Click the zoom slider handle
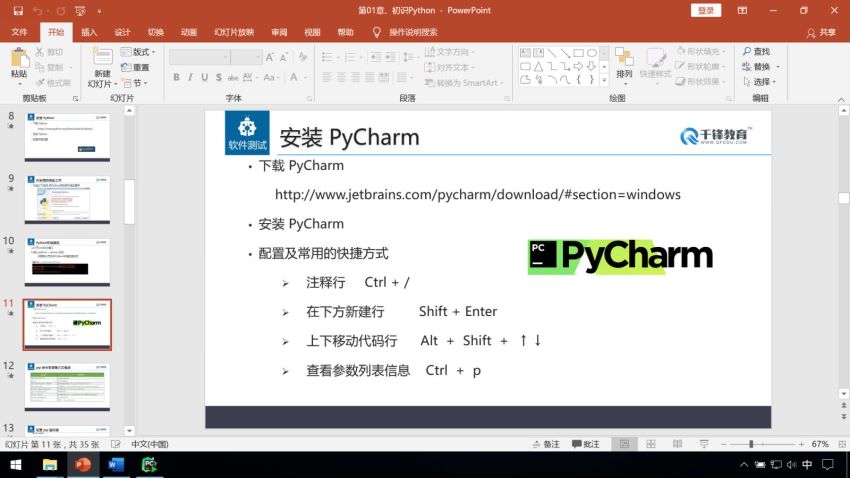The width and height of the screenshot is (850, 478). pyautogui.click(x=751, y=444)
